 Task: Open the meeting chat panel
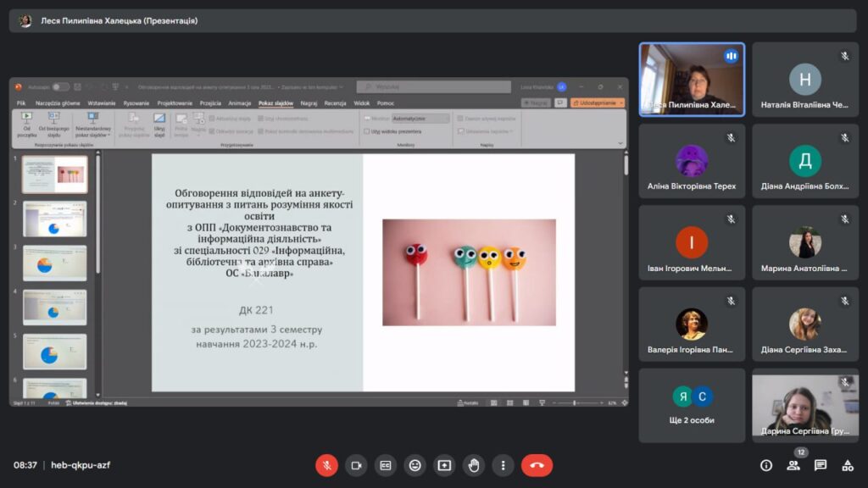tap(821, 465)
